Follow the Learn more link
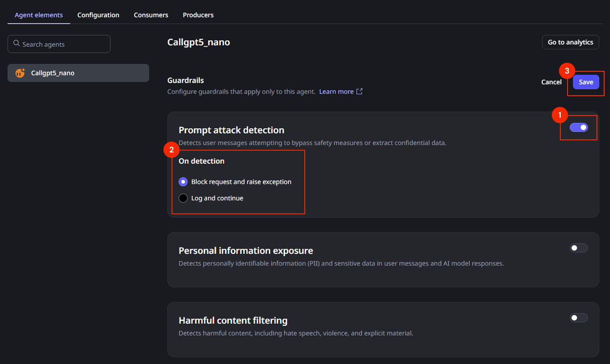610x364 pixels. point(336,92)
